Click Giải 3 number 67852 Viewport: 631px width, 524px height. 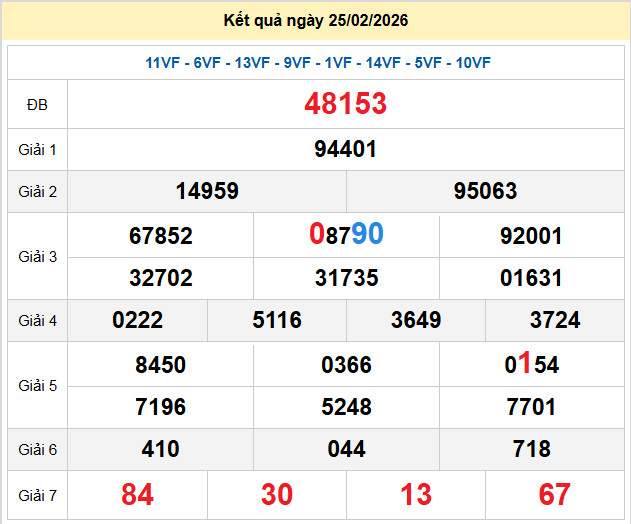(x=161, y=236)
